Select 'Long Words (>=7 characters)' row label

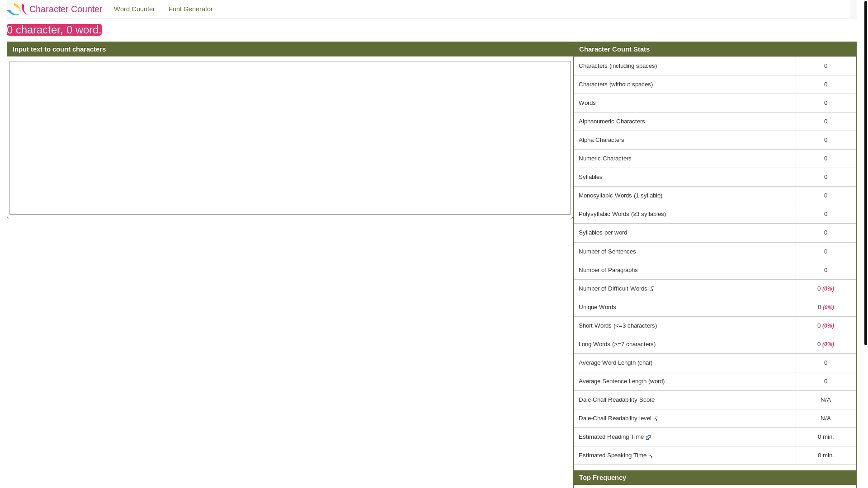click(x=617, y=344)
